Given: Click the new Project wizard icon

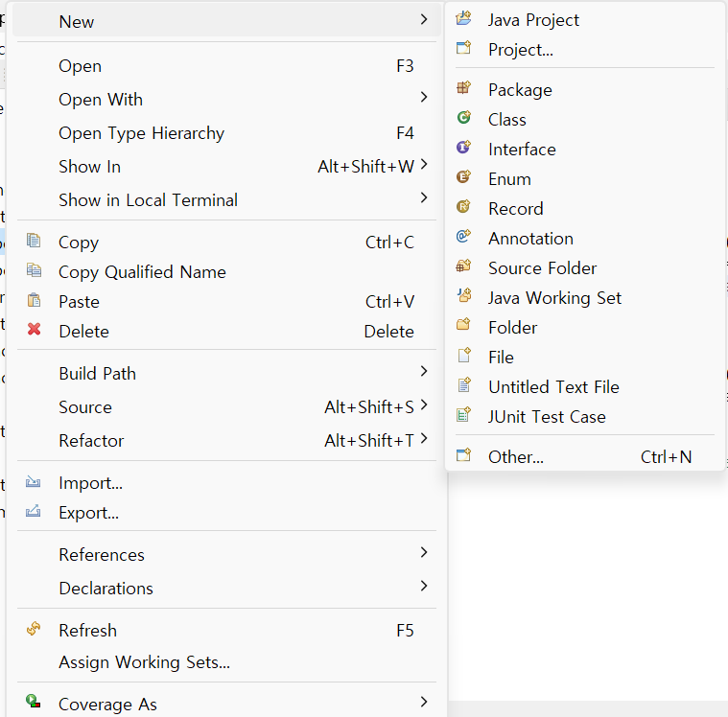Looking at the screenshot, I should pyautogui.click(x=463, y=48).
